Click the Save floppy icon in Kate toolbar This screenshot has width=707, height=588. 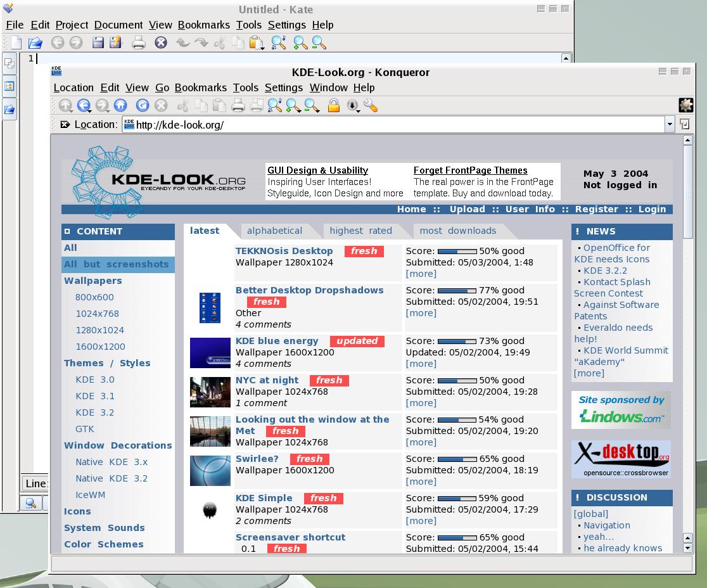[98, 43]
